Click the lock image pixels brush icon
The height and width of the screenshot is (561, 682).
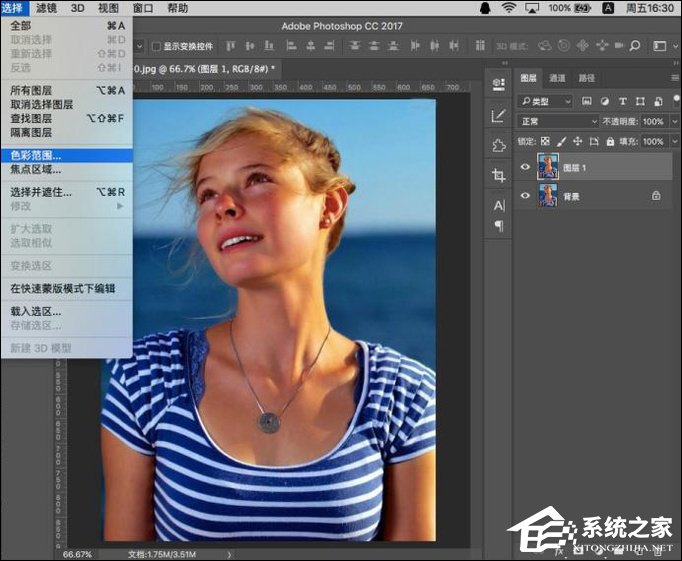tap(559, 142)
